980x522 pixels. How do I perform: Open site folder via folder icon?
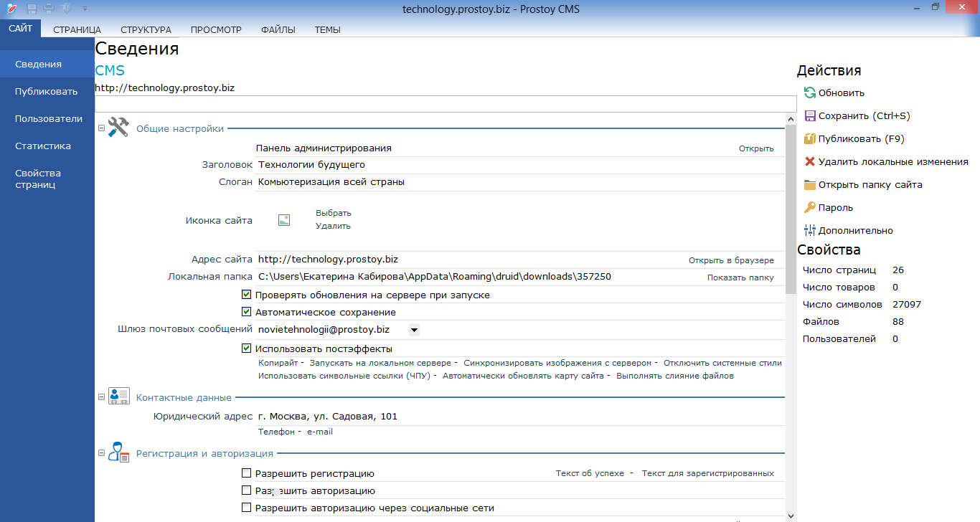coord(810,184)
